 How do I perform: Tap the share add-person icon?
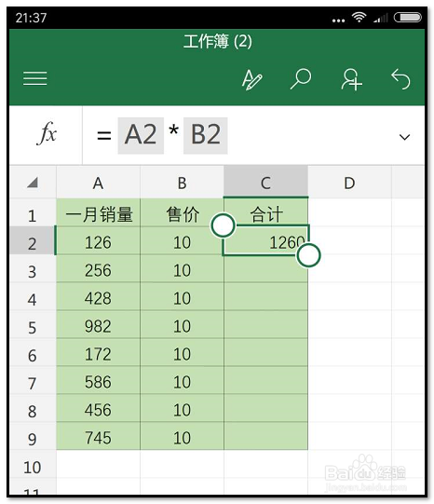(x=351, y=79)
